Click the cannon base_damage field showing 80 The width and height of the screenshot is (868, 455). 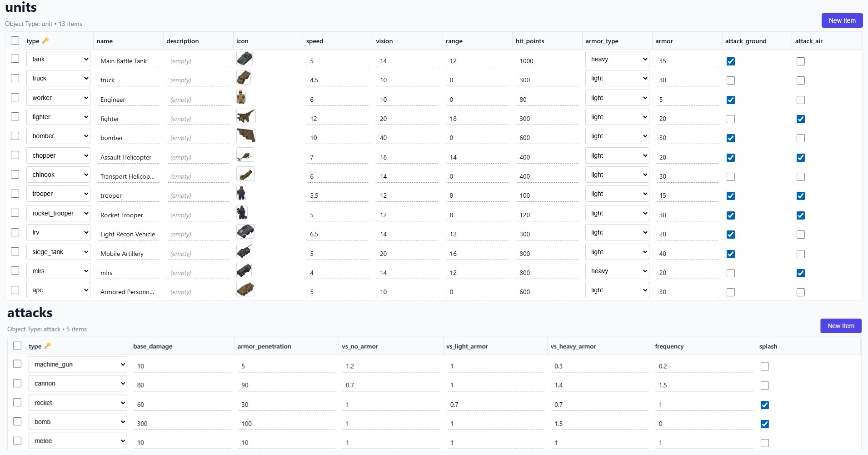pyautogui.click(x=183, y=385)
